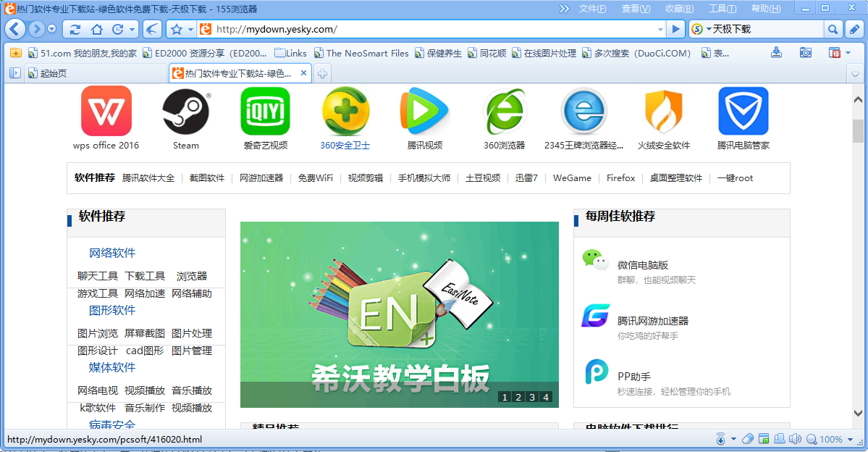
Task: Click the 爱奇艺视频 app icon
Action: [265, 111]
